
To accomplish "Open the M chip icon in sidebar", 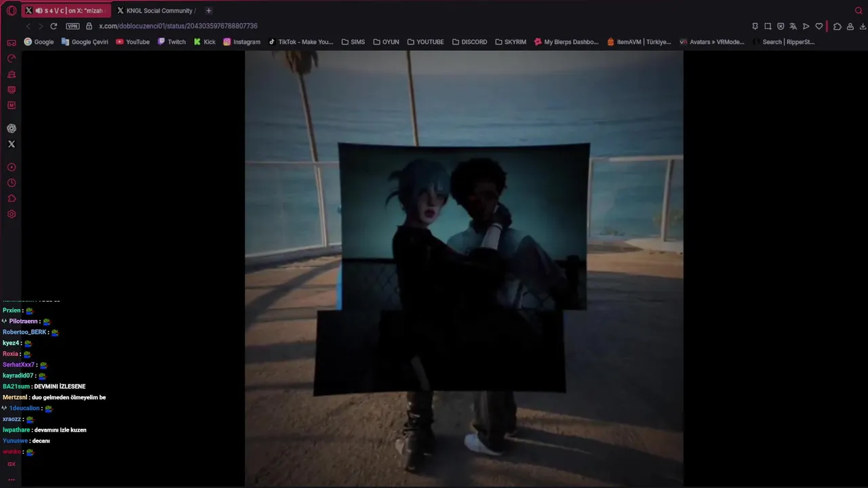I will [12, 105].
